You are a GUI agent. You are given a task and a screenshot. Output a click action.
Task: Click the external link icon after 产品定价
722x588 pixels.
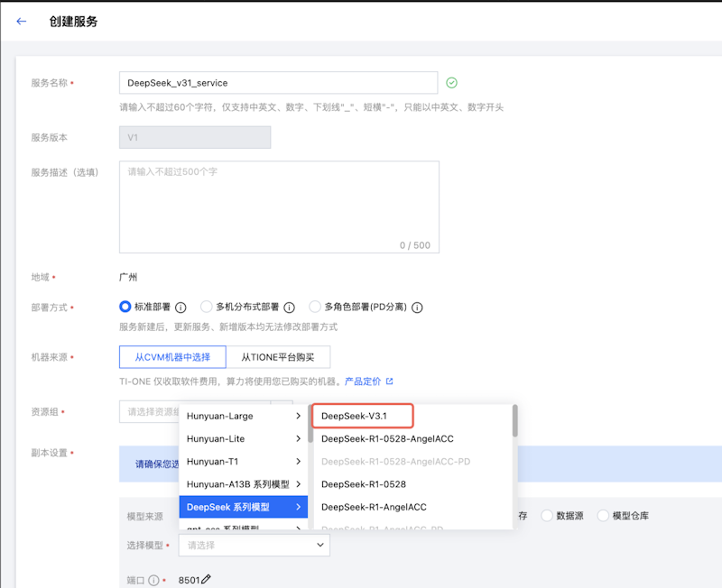click(390, 379)
